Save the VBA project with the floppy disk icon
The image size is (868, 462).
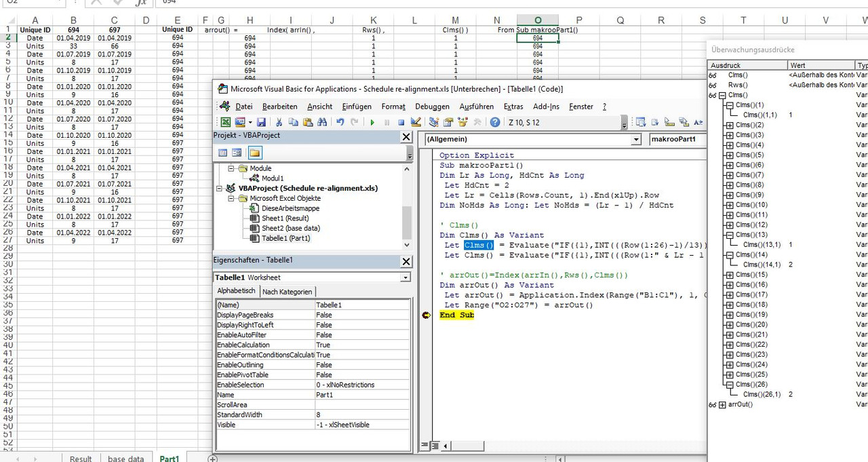click(x=261, y=122)
